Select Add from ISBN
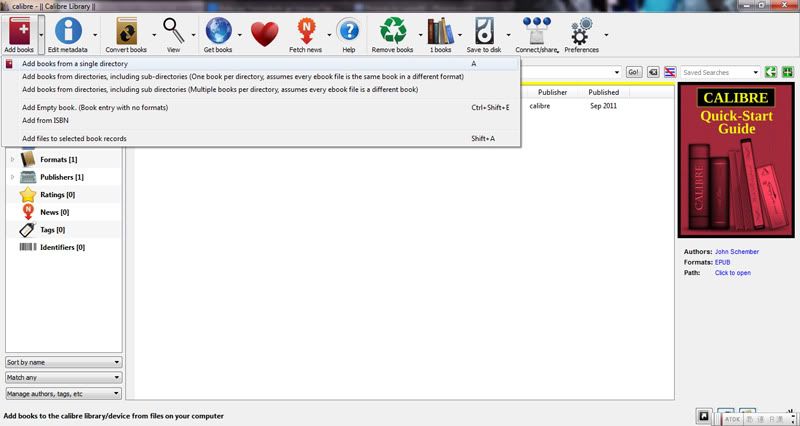Image resolution: width=800 pixels, height=426 pixels. (x=261, y=120)
